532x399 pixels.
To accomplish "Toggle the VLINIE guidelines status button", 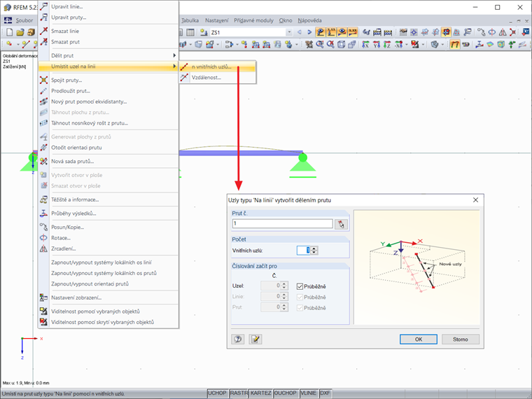I will (309, 393).
